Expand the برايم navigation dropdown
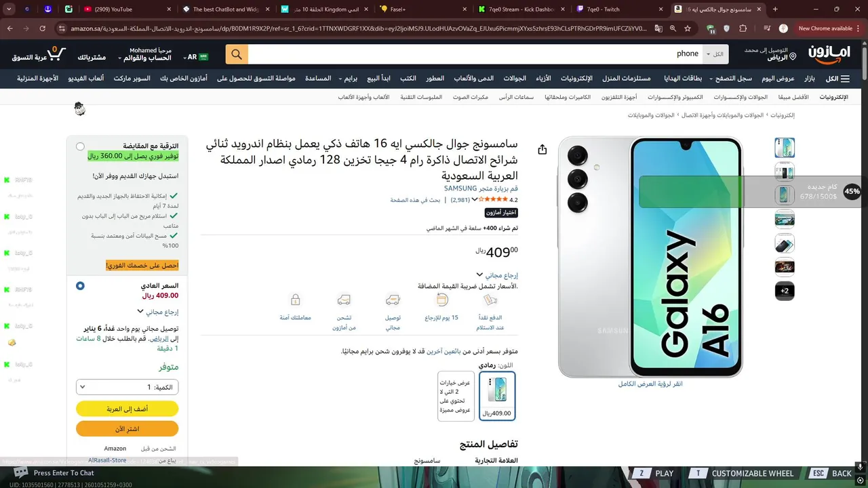Viewport: 868px width, 488px height. [x=348, y=79]
